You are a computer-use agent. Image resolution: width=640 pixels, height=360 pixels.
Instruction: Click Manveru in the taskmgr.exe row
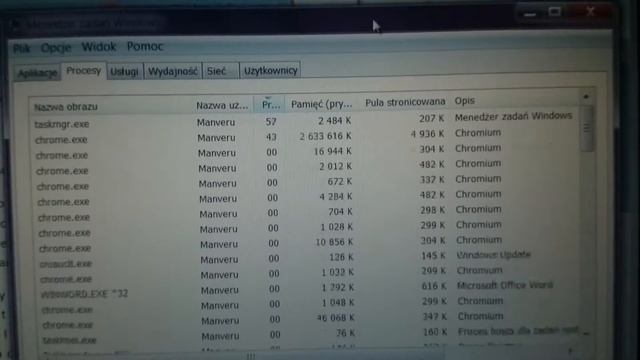tap(216, 122)
